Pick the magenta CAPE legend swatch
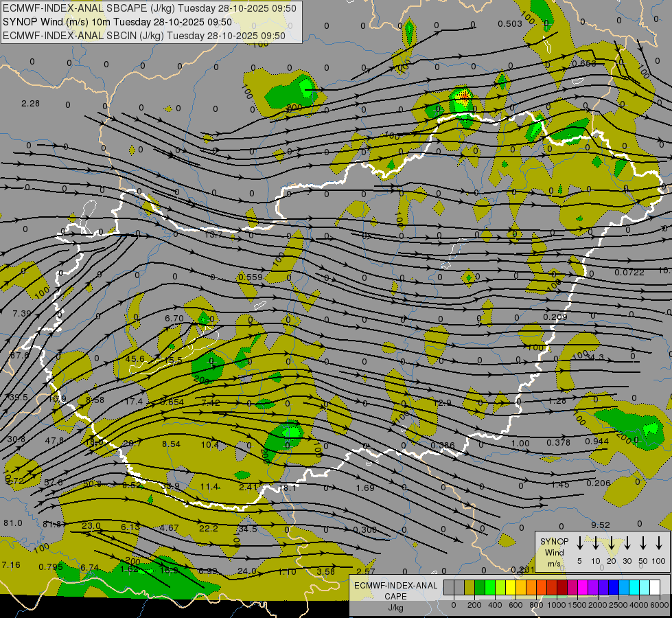Viewport: 672px width, 618px height. point(583,588)
